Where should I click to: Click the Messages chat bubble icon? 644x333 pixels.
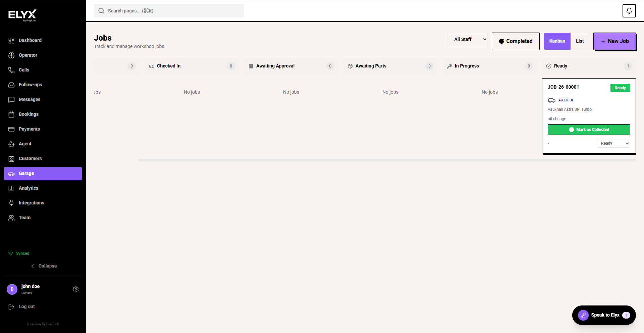tap(11, 99)
